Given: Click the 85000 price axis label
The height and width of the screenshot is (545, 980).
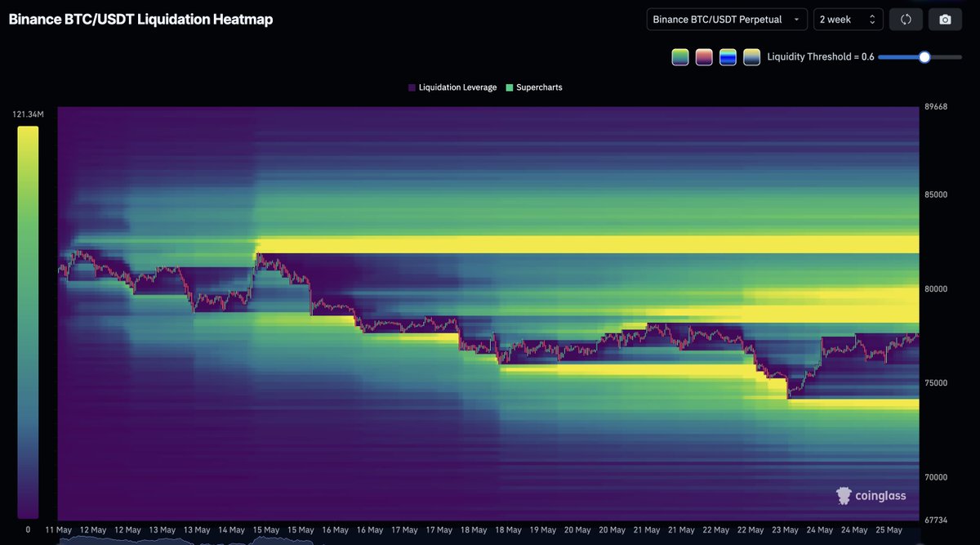Looking at the screenshot, I should click(x=936, y=194).
